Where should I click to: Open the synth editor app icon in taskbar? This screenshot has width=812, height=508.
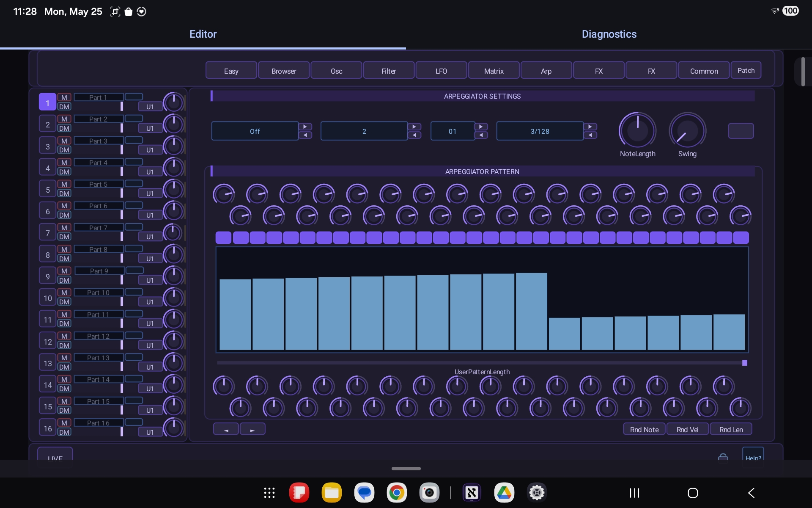click(x=472, y=493)
